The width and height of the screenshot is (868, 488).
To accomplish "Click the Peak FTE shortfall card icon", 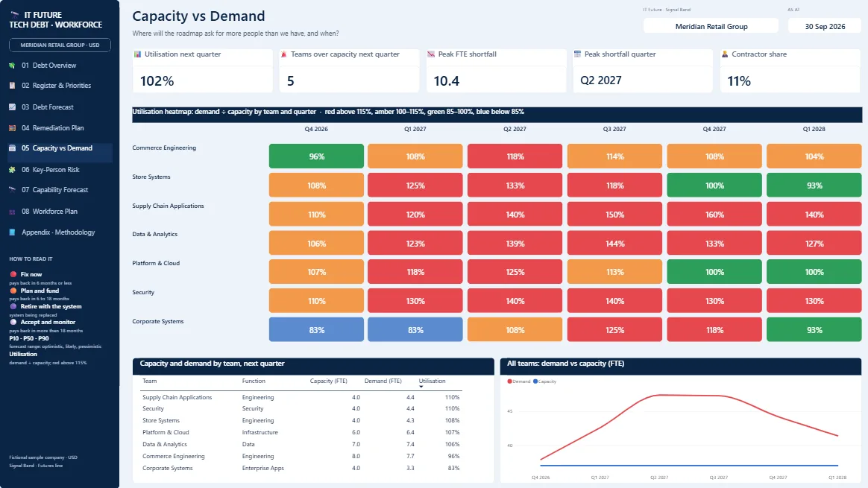I will tap(431, 54).
